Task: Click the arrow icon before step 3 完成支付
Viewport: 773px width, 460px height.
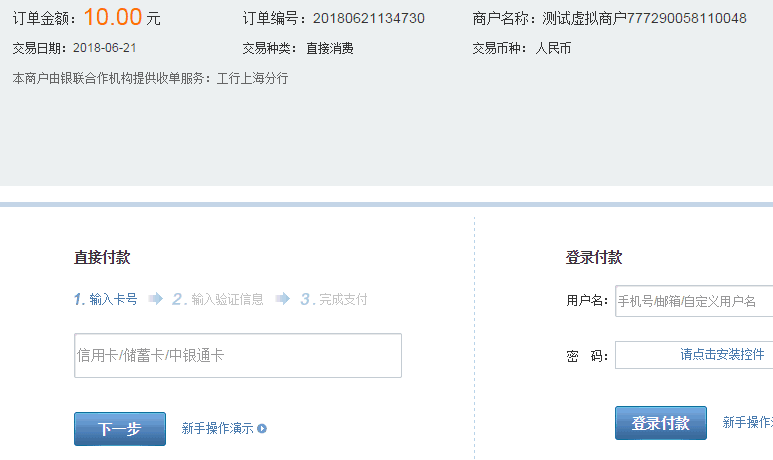Action: pos(283,298)
